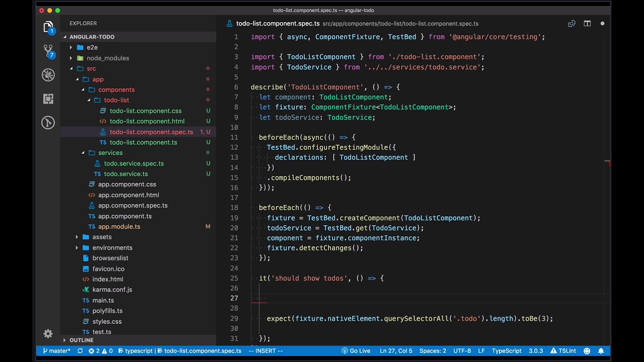Open app.component.ts file

tap(125, 216)
